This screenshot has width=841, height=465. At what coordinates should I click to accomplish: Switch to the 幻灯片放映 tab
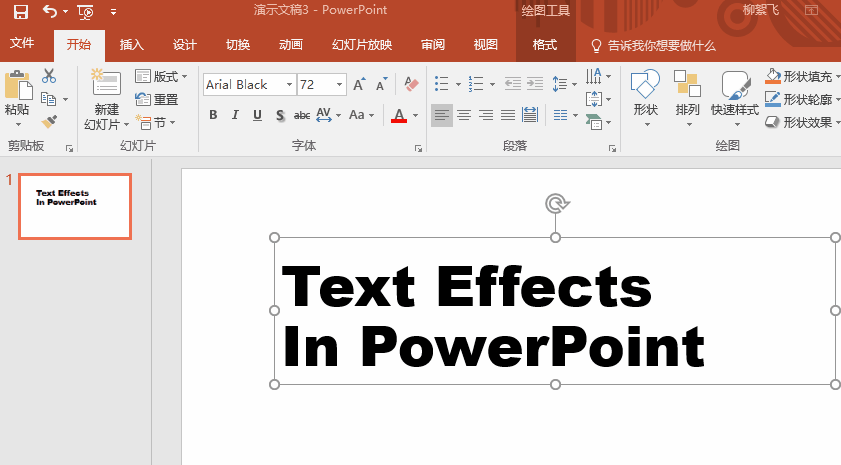pos(362,45)
